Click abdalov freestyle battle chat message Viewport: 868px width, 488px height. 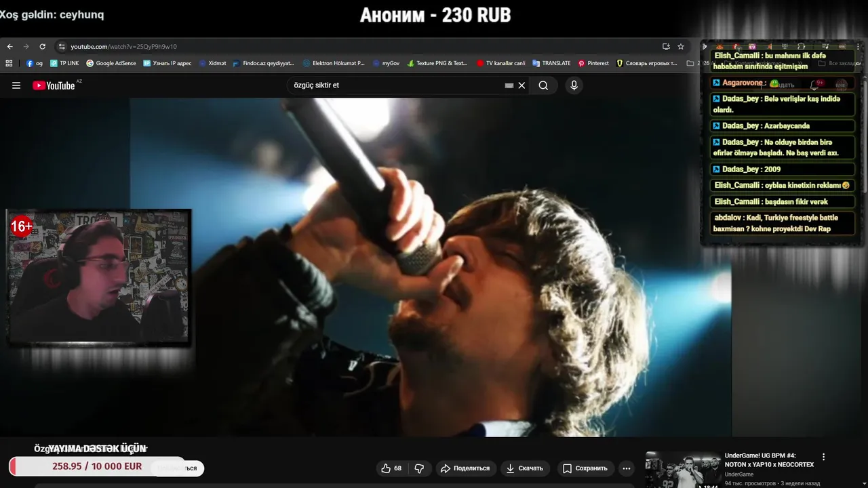click(783, 224)
